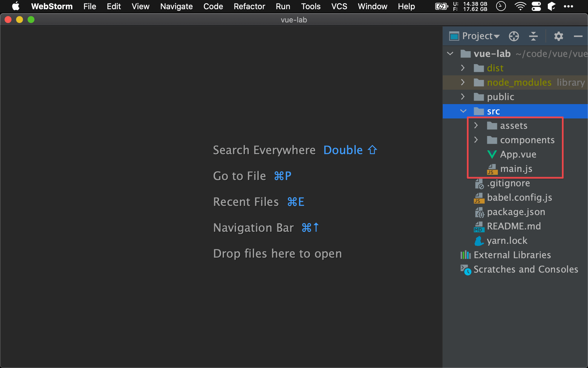
Task: Click the components folder icon
Action: [x=492, y=140]
